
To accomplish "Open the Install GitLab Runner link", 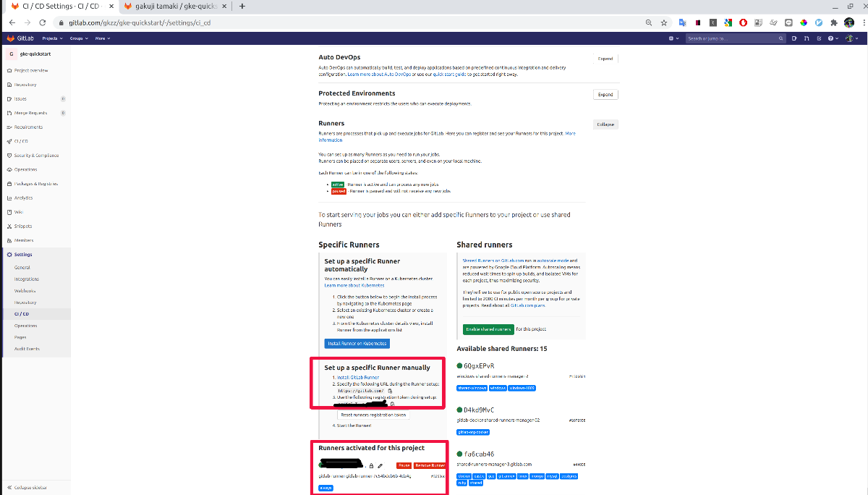I will click(x=358, y=378).
